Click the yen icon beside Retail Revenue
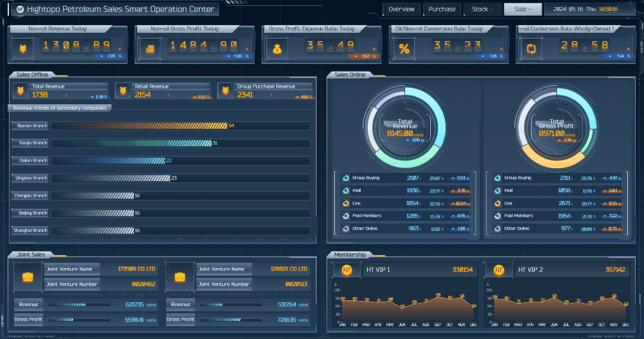Viewport: 644px width, 339px height. pyautogui.click(x=123, y=91)
